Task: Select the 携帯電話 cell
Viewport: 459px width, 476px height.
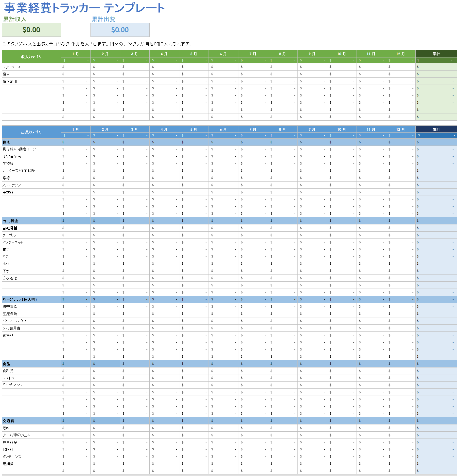Action: click(x=31, y=307)
